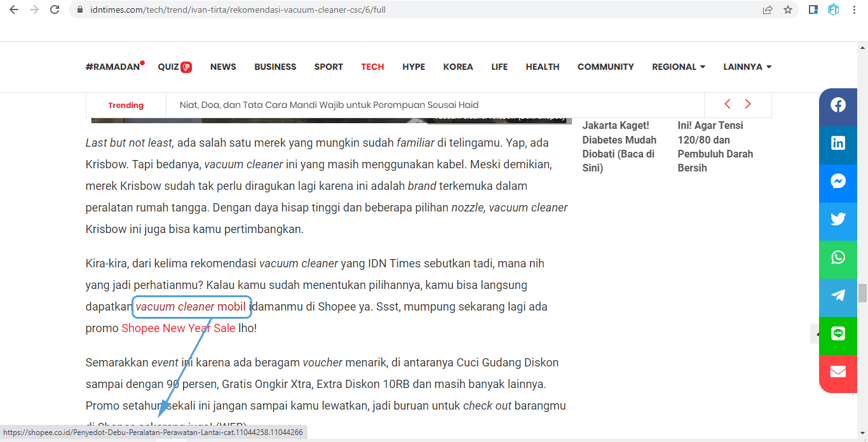Go to the SPORT section

coord(329,67)
